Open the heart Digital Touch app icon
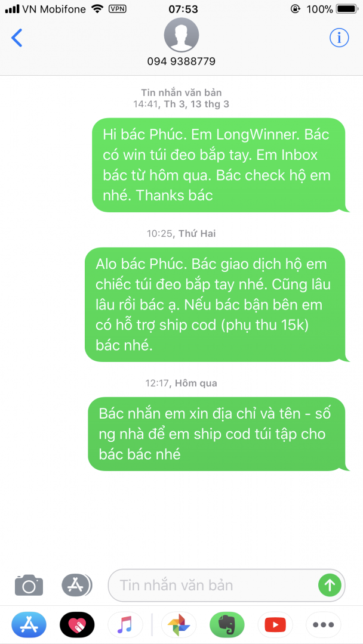This screenshot has width=363, height=644. tap(77, 625)
